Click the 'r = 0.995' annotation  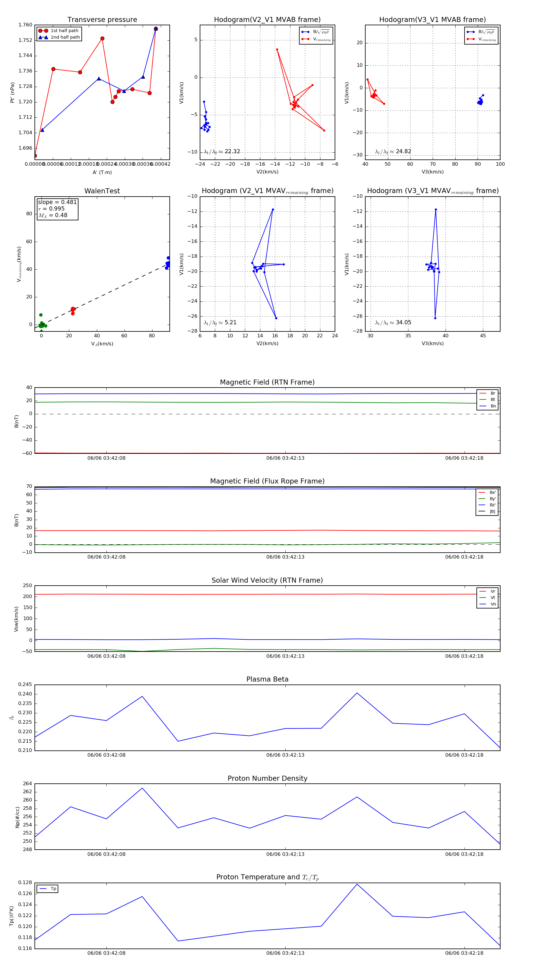pyautogui.click(x=51, y=208)
